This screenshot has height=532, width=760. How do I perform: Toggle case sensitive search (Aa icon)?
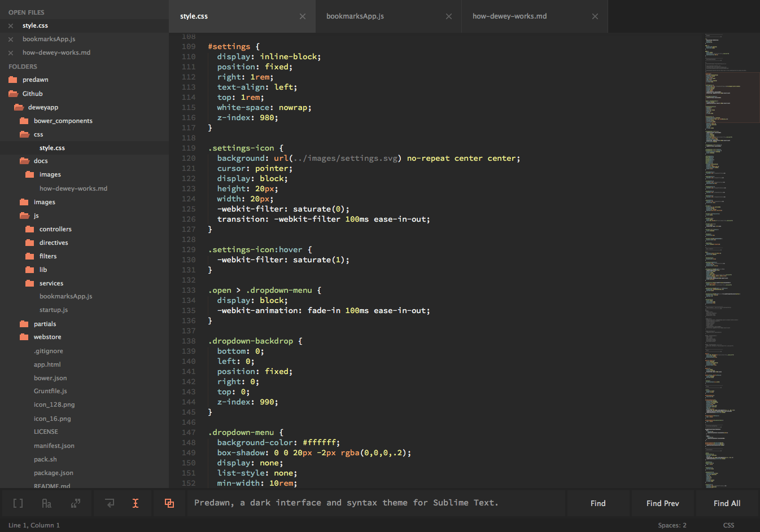point(48,503)
